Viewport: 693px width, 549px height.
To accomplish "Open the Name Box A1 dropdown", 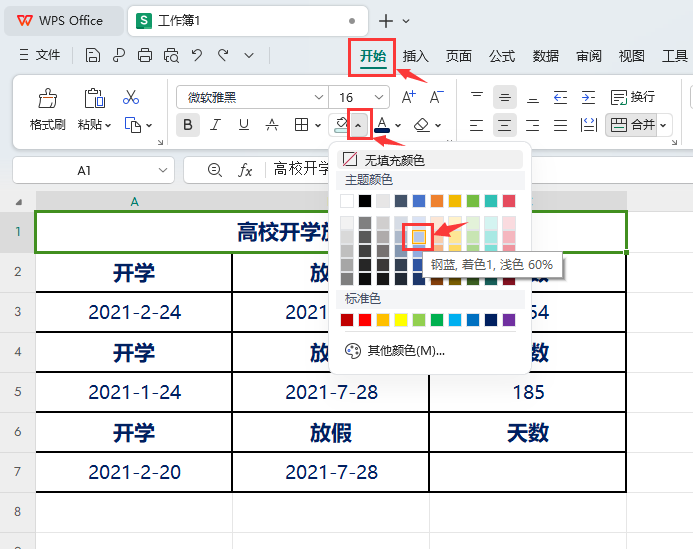I will 163,170.
